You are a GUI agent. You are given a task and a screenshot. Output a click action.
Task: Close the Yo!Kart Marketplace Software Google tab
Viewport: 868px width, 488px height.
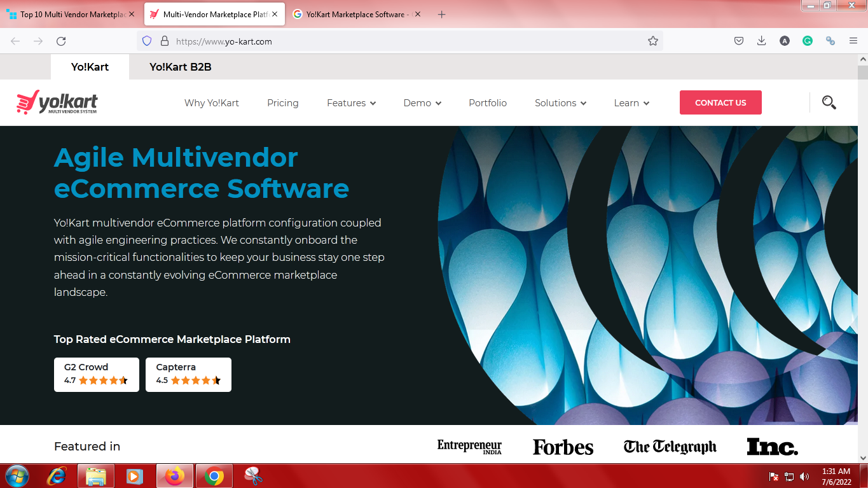click(418, 14)
